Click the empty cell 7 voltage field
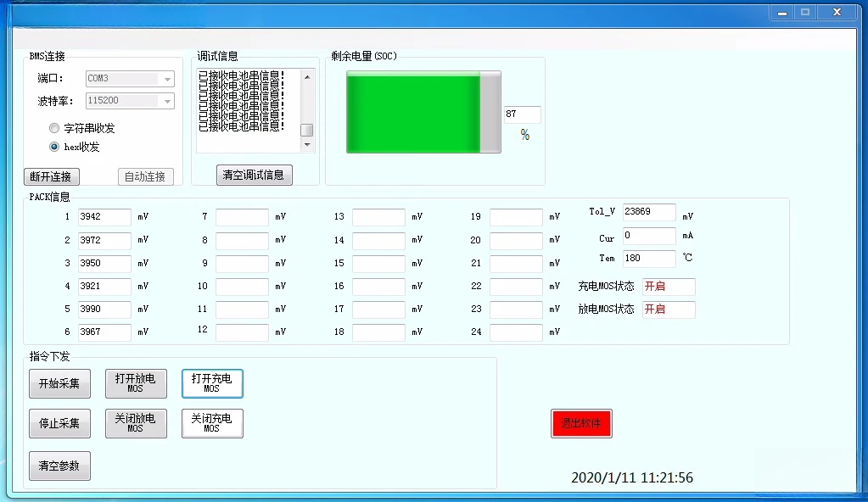The image size is (868, 502). click(x=242, y=217)
